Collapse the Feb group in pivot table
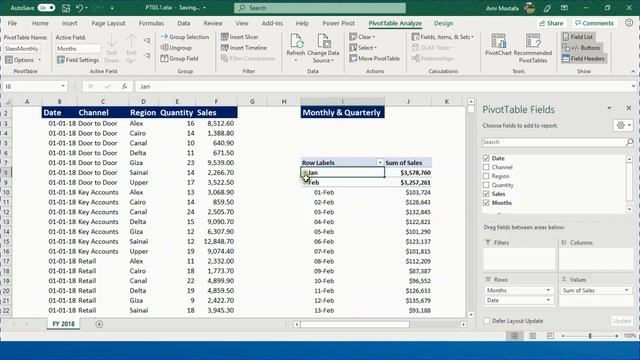This screenshot has width=640, height=360. tap(304, 182)
